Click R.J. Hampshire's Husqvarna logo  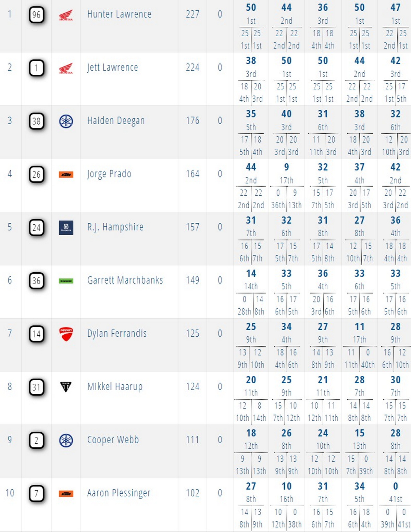[x=66, y=228]
